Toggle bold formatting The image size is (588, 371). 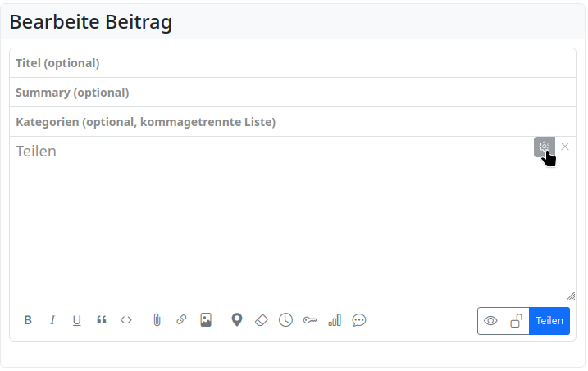[28, 320]
